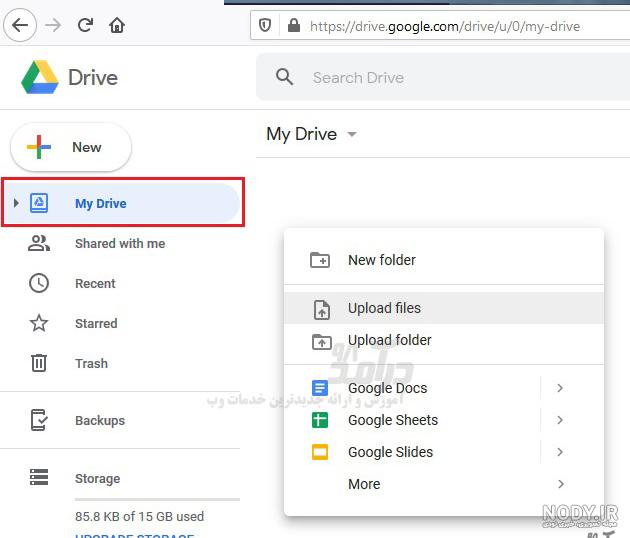The height and width of the screenshot is (538, 630).
Task: Click the blue Google Docs icon
Action: (x=320, y=388)
